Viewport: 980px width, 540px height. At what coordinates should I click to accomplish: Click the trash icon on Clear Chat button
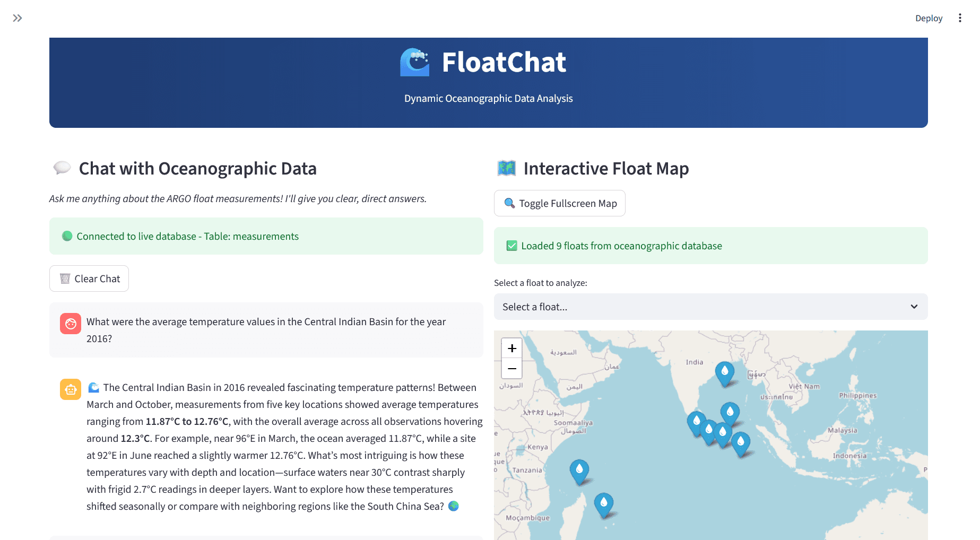point(64,278)
